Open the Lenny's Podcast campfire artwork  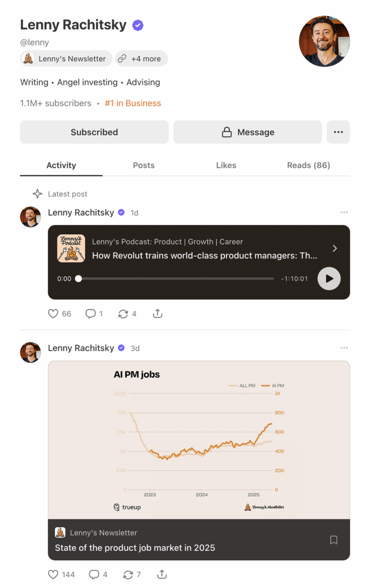pos(71,248)
